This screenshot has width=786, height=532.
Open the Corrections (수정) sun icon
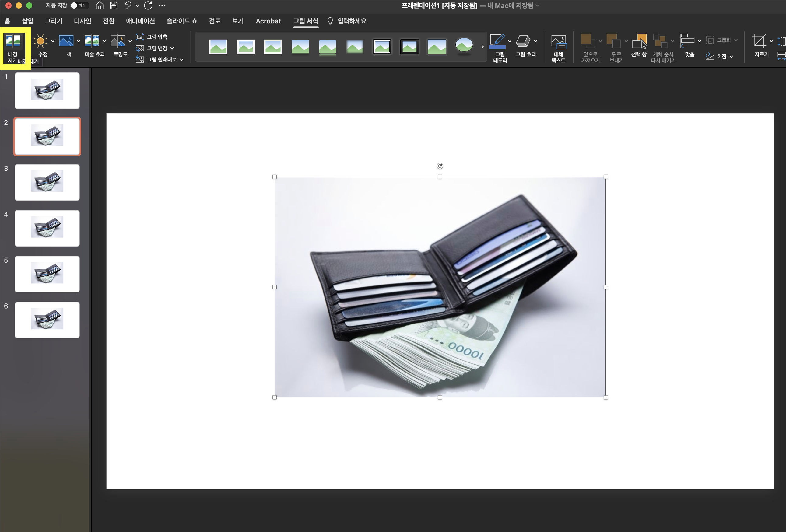[40, 41]
